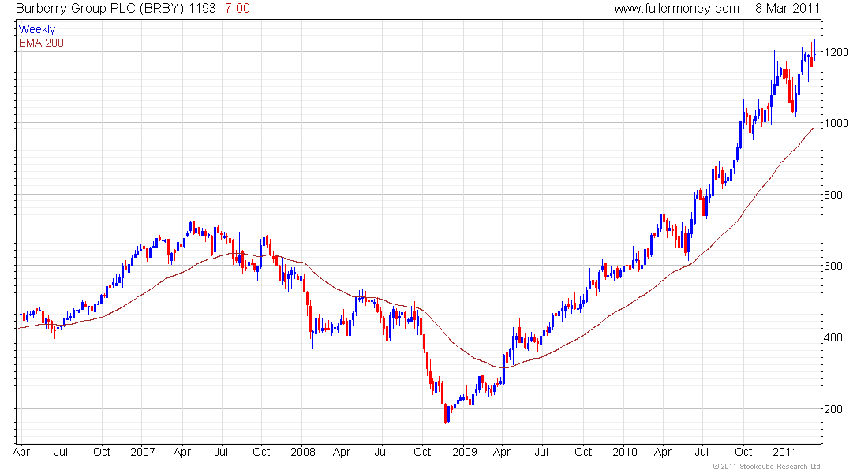Click the 2011 year axis label

point(784,452)
